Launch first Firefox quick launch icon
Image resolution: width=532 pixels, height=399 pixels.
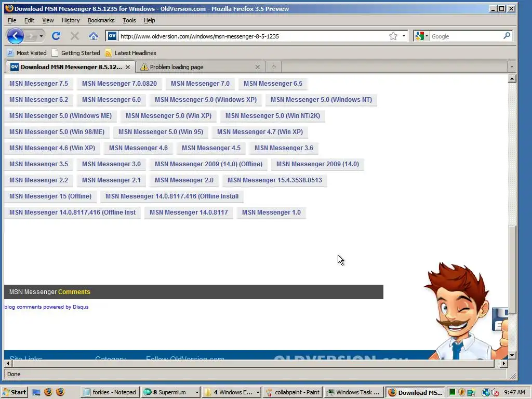(x=48, y=392)
